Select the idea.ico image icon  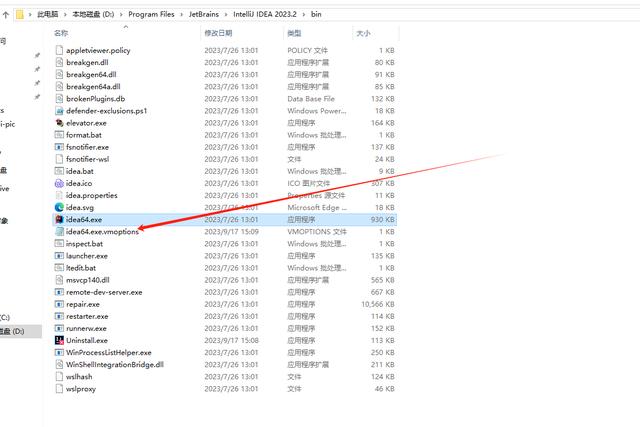pos(59,183)
